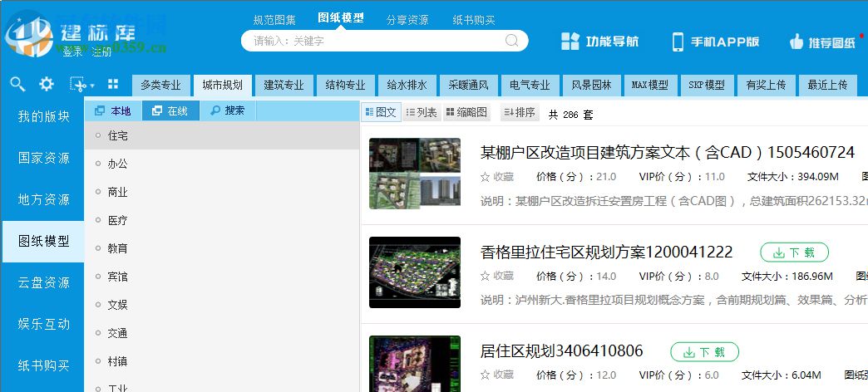Open 国家资源 in left sidebar
868x392 pixels.
pos(43,158)
